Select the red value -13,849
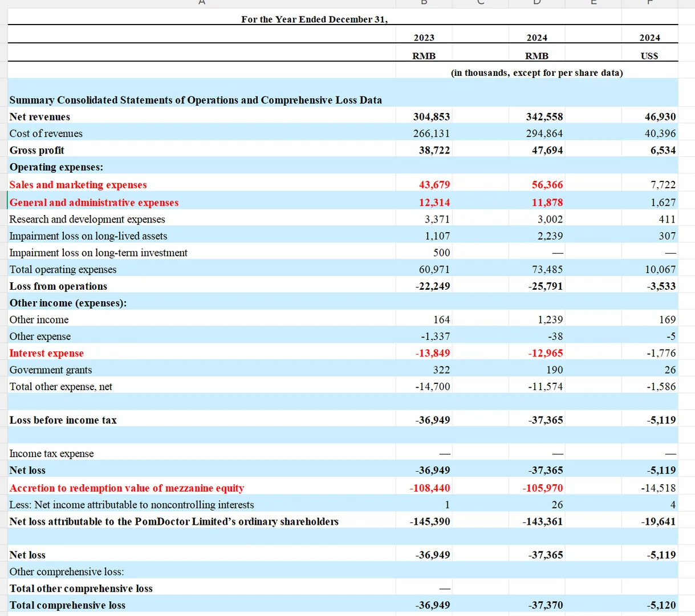 coord(433,354)
